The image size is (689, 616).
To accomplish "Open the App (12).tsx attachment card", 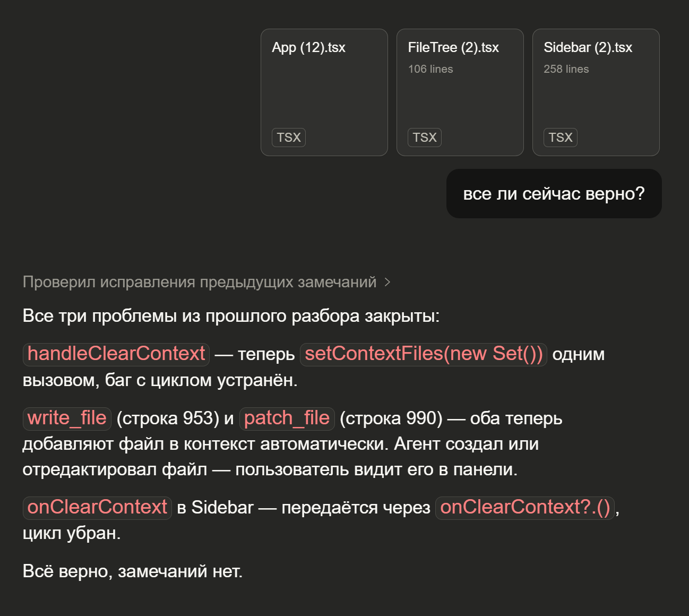I will (324, 92).
